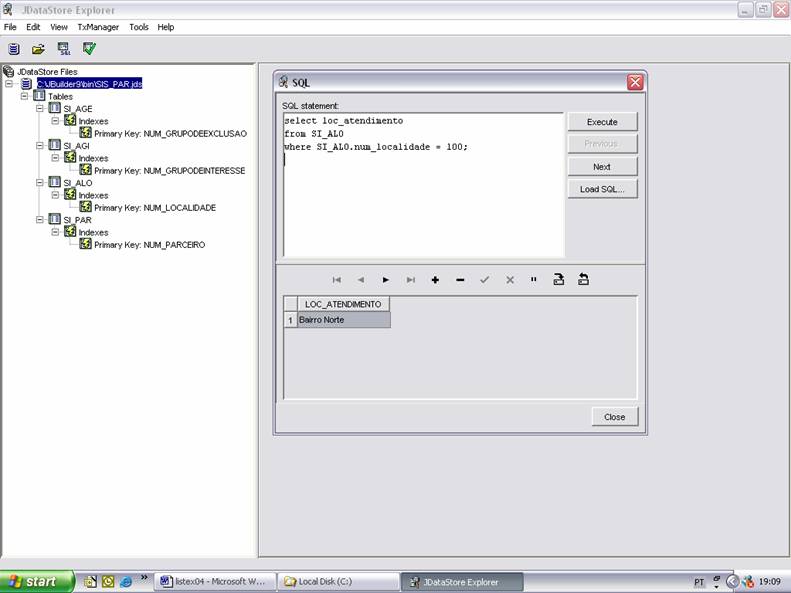Click JDataStore Explorer taskbar button
This screenshot has height=593, width=791.
[x=462, y=582]
